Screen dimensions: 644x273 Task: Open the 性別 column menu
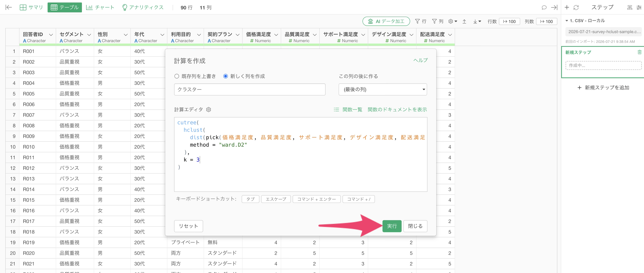[125, 35]
